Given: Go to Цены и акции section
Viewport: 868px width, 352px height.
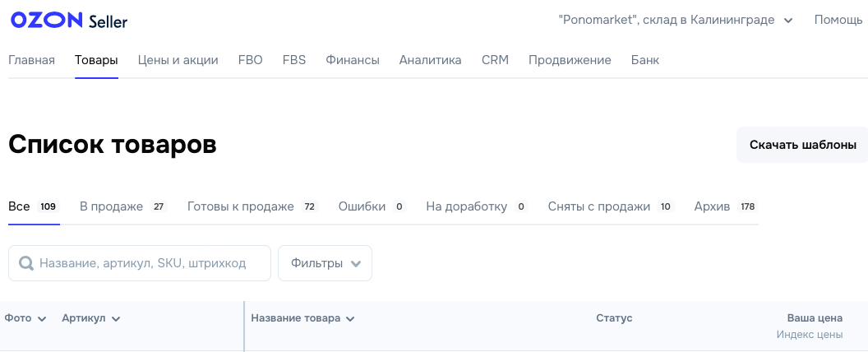Looking at the screenshot, I should [178, 60].
